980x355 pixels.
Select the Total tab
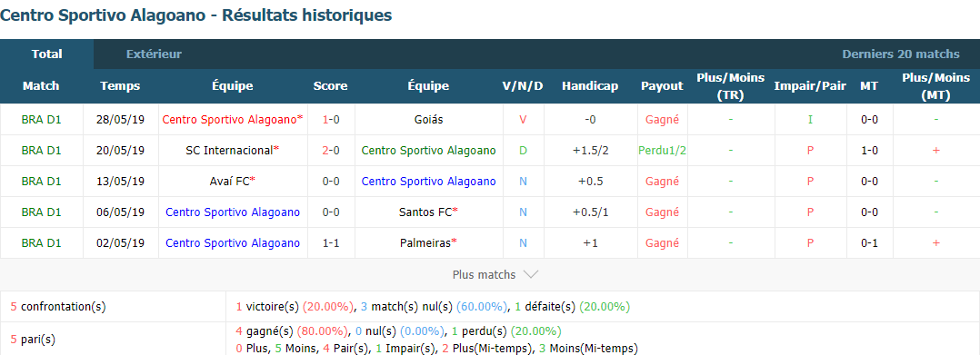[47, 54]
